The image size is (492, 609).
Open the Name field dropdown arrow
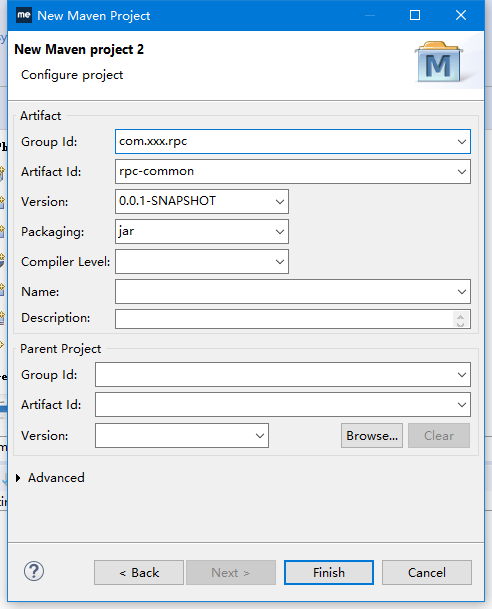click(x=461, y=292)
